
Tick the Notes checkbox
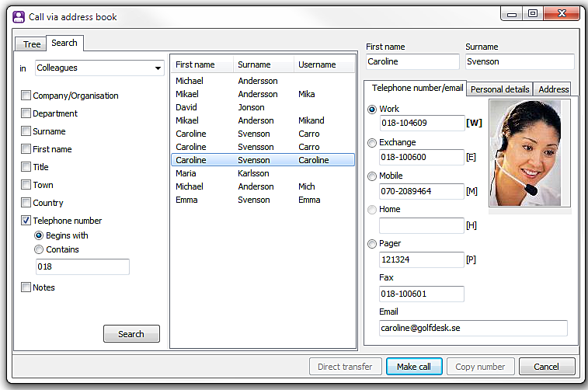tap(26, 287)
